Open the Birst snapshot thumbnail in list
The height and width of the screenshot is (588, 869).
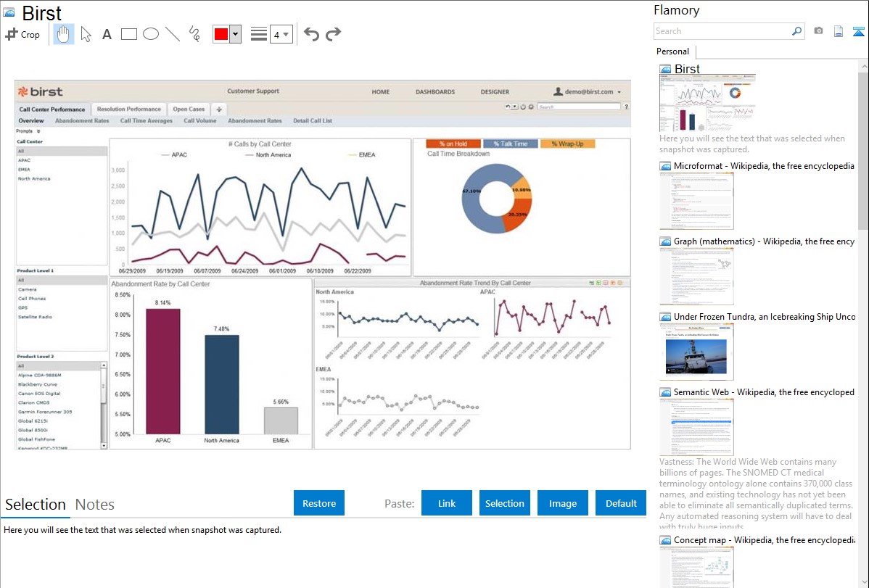click(708, 103)
